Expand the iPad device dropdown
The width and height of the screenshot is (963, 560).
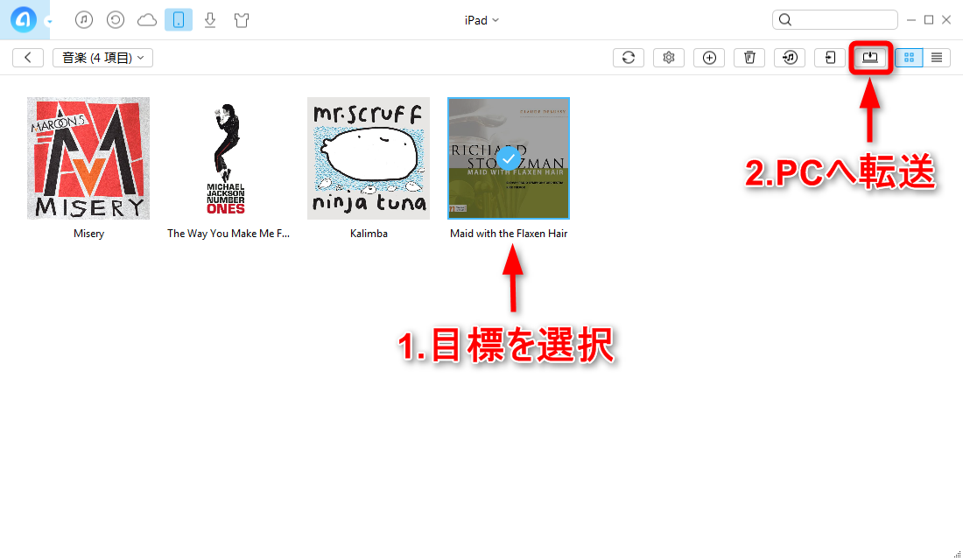[x=481, y=20]
